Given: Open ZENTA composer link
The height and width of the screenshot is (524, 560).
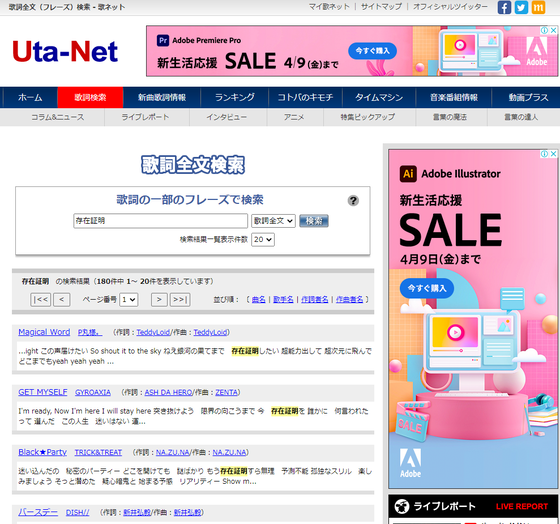Looking at the screenshot, I should pos(226,393).
